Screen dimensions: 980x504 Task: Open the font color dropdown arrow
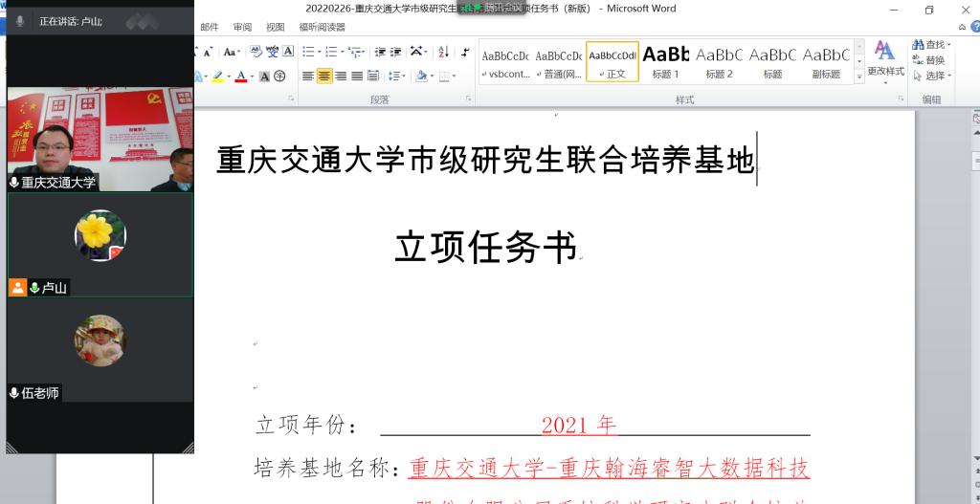(252, 77)
